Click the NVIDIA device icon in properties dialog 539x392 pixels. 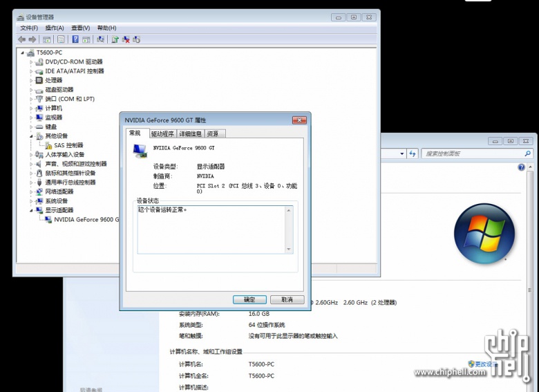coord(140,151)
